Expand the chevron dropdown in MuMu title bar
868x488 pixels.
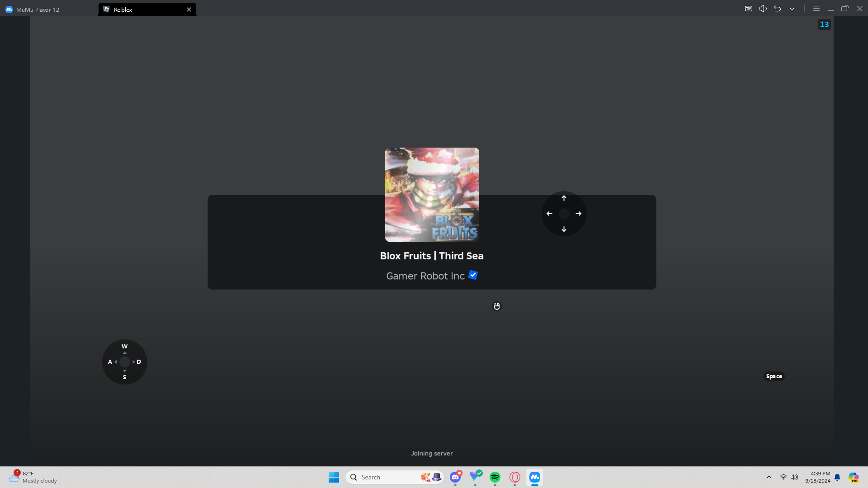(x=792, y=9)
